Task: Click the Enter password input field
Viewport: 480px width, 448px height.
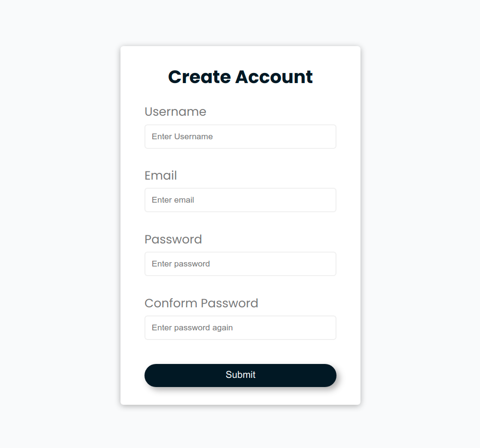Action: coord(240,264)
